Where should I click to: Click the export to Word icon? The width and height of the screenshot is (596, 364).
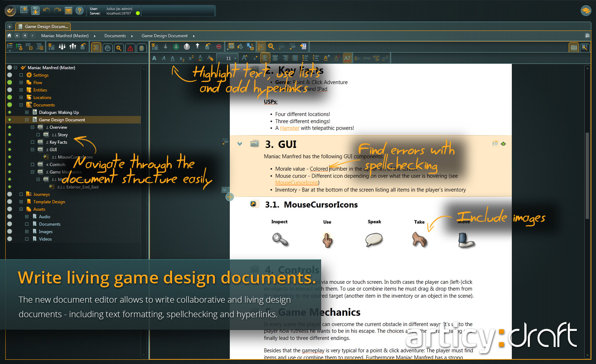[304, 46]
